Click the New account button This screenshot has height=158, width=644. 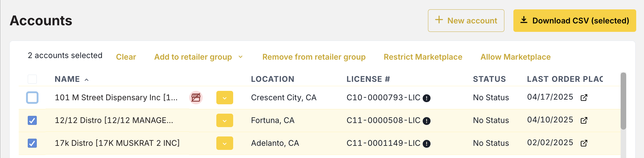point(466,21)
